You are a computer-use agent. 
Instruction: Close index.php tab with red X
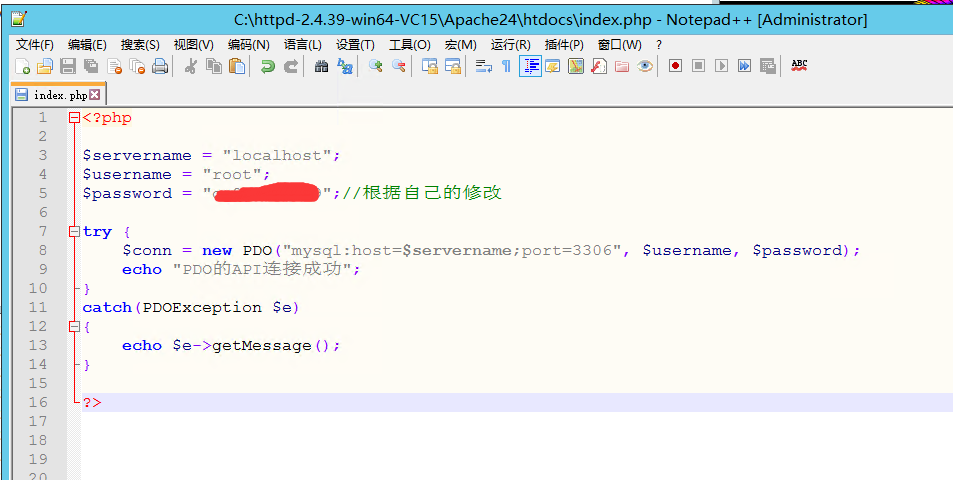tap(95, 95)
